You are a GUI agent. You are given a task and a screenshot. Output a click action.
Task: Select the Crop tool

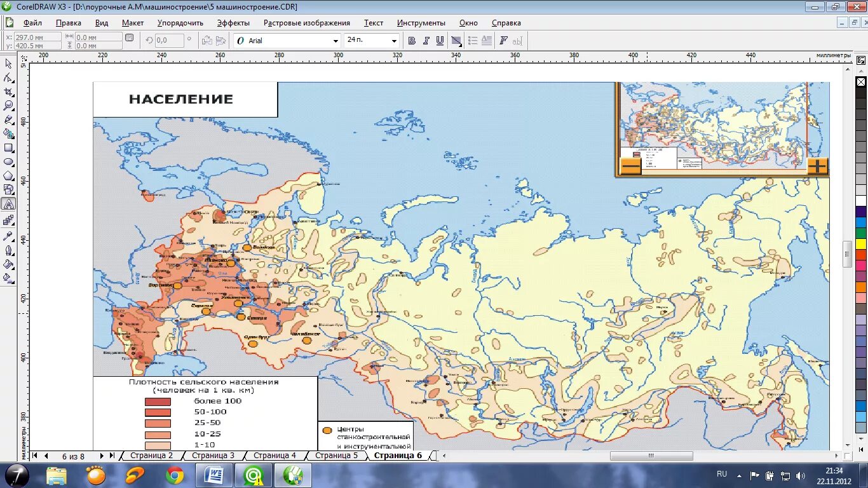coord(9,91)
